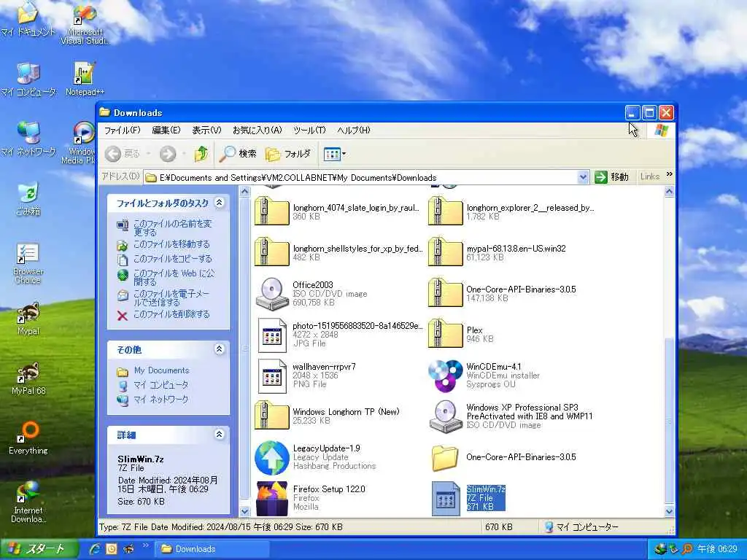Launch Internet Explorer from quick launch
Image resolution: width=747 pixels, height=560 pixels.
[95, 549]
